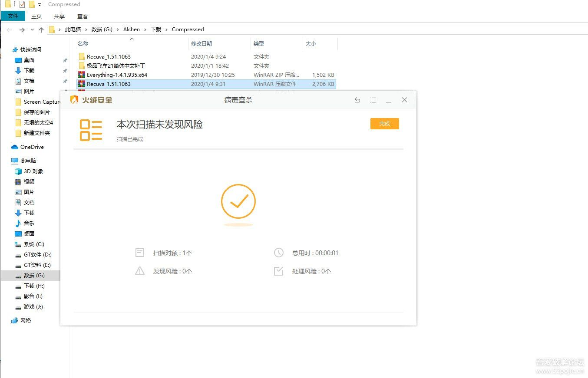
Task: Navigate to Alchen in the address breadcrumb
Action: [x=132, y=30]
